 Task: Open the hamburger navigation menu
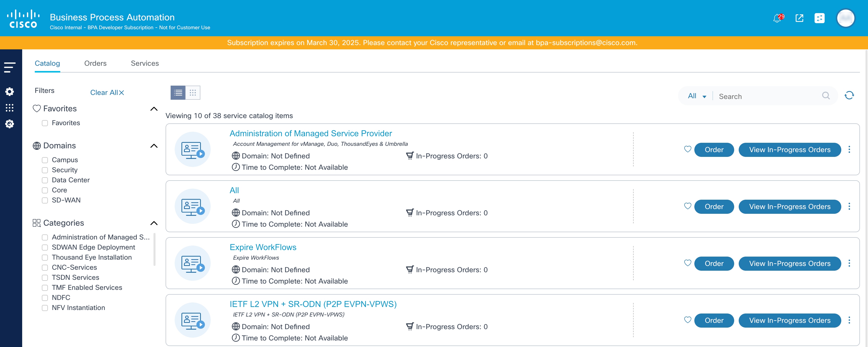(x=10, y=67)
